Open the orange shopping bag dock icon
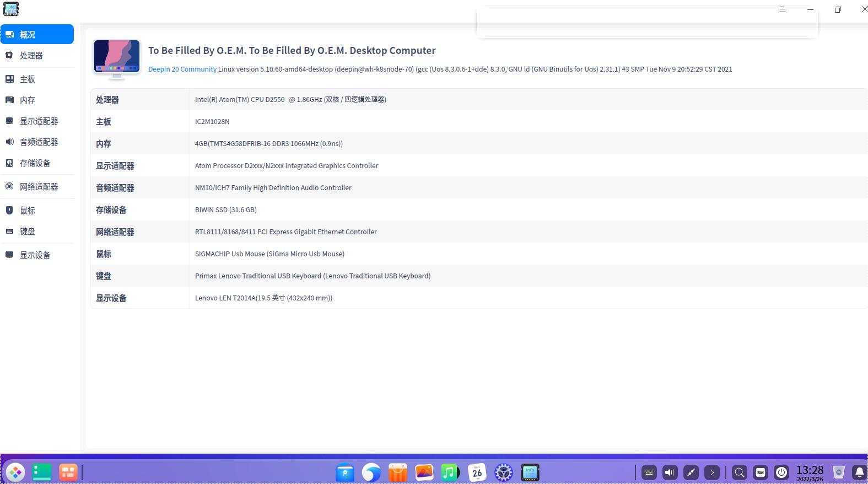The image size is (868, 484). [x=398, y=472]
